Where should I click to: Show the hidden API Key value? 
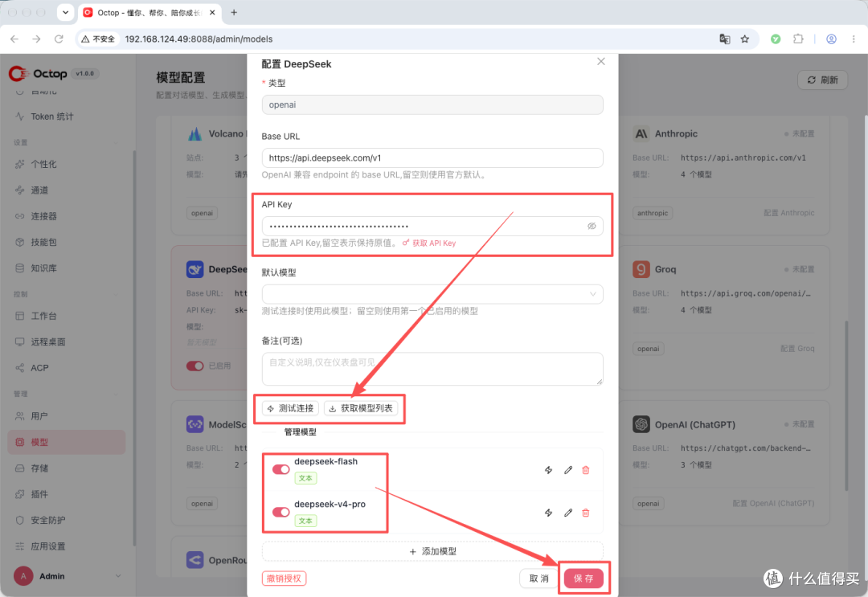click(592, 226)
